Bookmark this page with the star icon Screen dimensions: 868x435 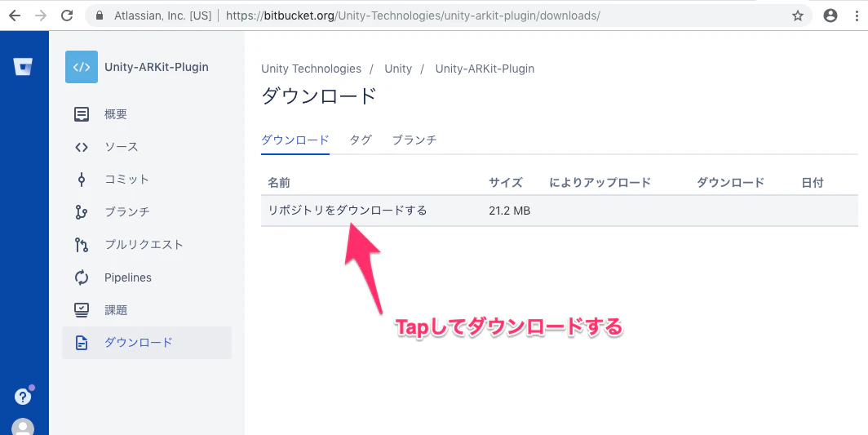[798, 16]
